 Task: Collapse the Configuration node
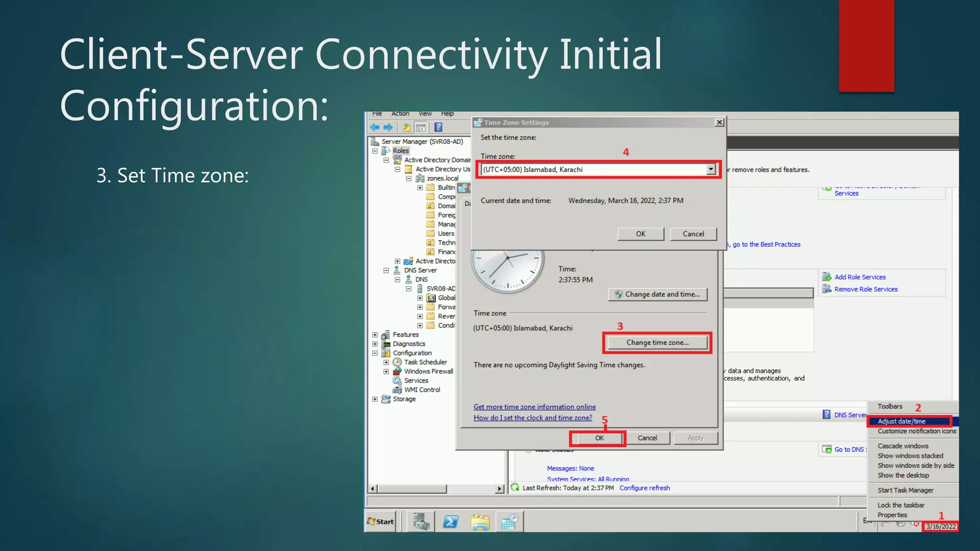tap(375, 353)
